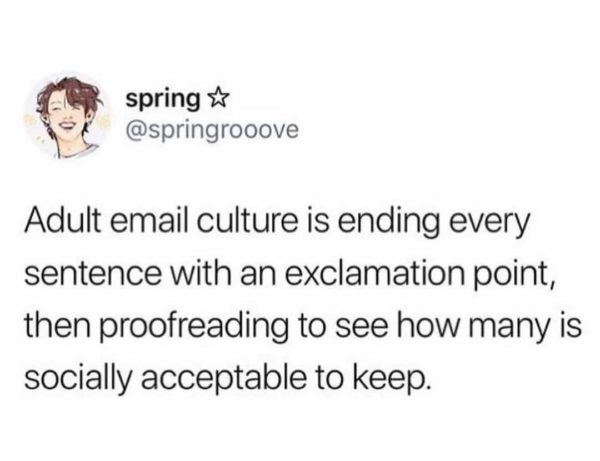
Task: Click the star icon beside spring
Action: click(218, 99)
